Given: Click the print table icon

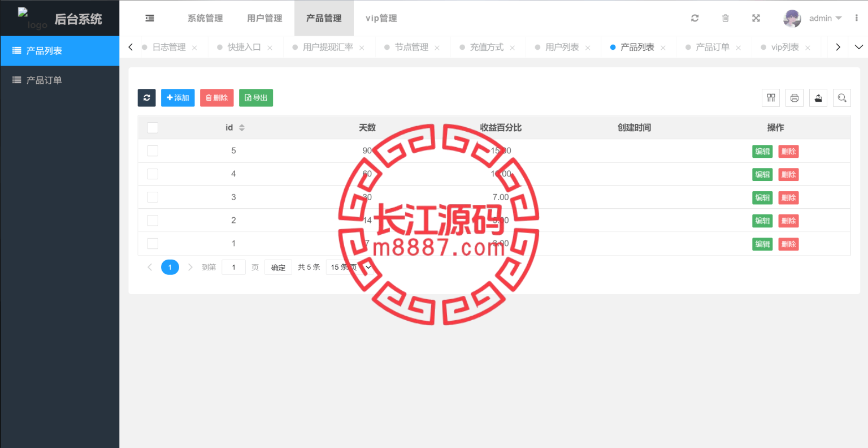Looking at the screenshot, I should (x=795, y=98).
